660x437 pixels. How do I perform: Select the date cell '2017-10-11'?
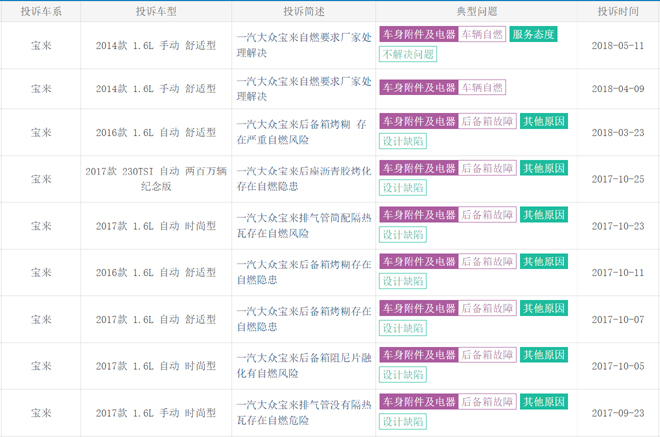618,272
